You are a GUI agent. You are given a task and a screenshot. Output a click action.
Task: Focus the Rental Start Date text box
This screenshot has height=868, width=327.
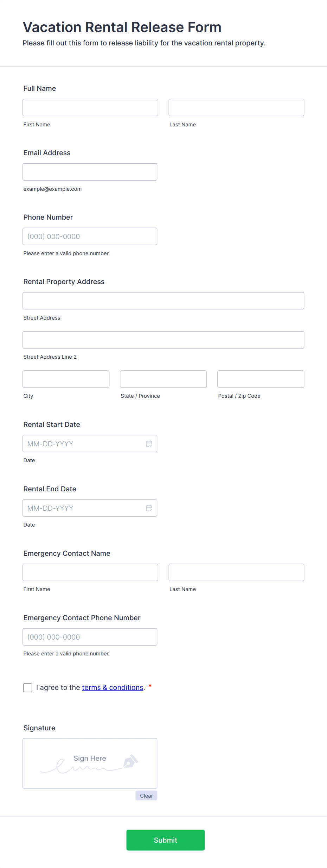pos(90,444)
